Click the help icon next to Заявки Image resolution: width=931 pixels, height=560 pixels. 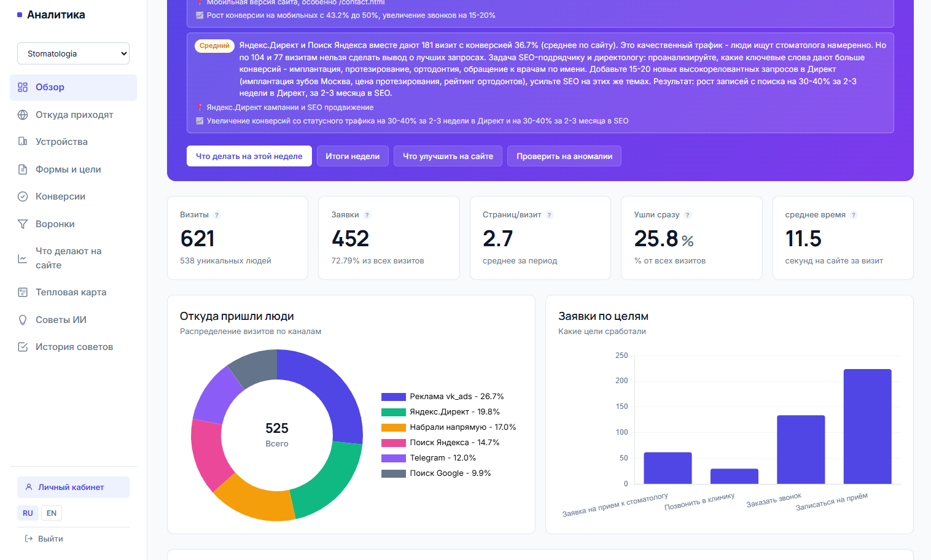(367, 215)
